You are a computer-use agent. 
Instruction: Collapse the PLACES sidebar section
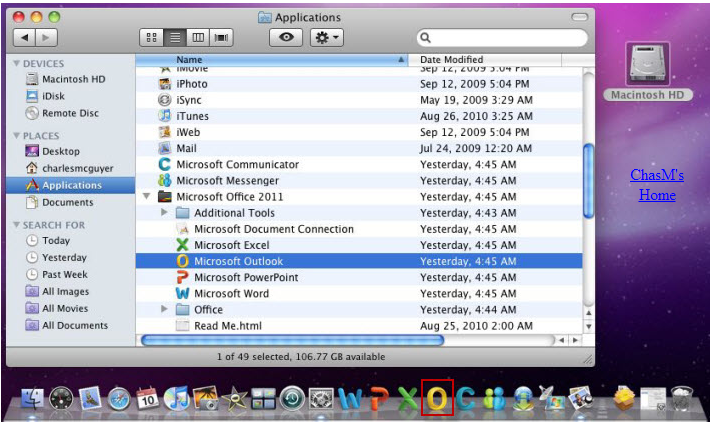click(x=16, y=136)
